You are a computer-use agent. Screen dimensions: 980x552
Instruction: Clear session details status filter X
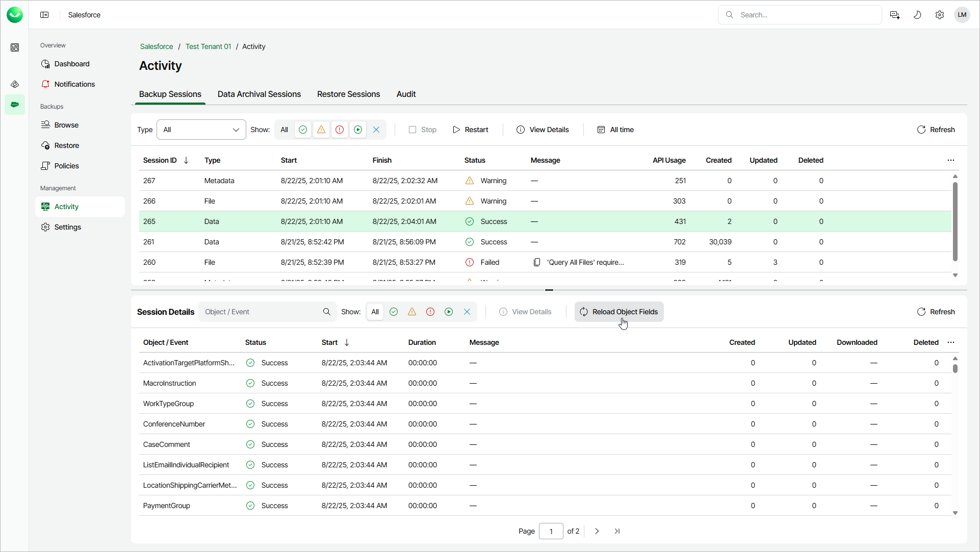467,312
